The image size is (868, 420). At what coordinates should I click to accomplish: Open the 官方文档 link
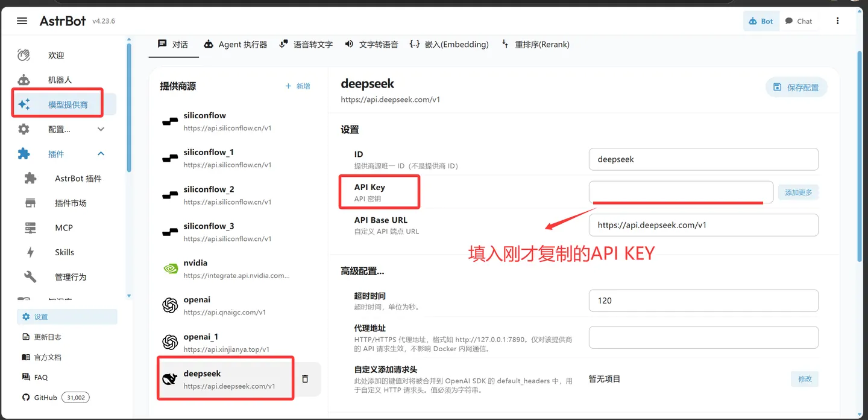(x=42, y=357)
